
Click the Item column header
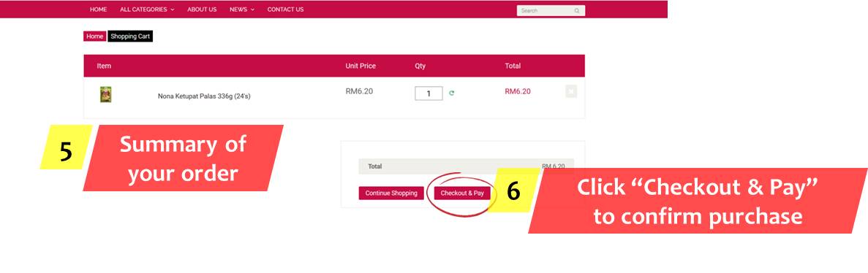[104, 66]
